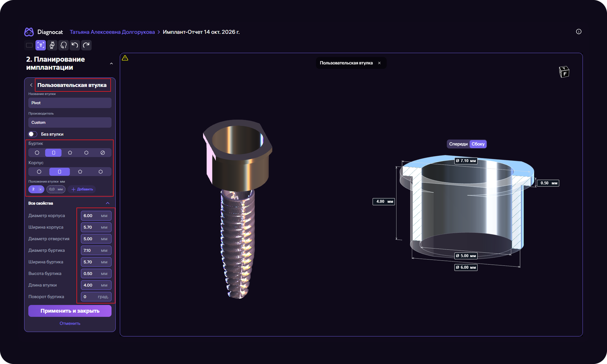Click the Добавить position button

coord(82,189)
